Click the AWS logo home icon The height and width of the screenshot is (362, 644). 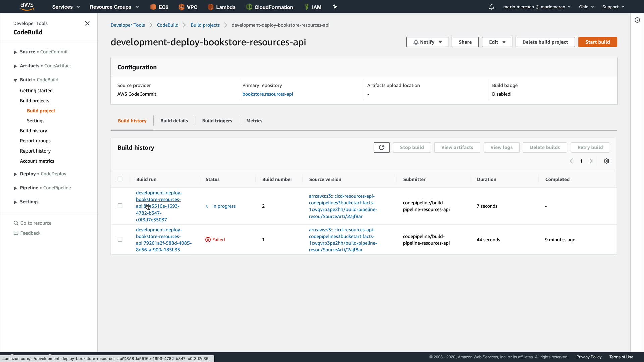[x=27, y=6]
